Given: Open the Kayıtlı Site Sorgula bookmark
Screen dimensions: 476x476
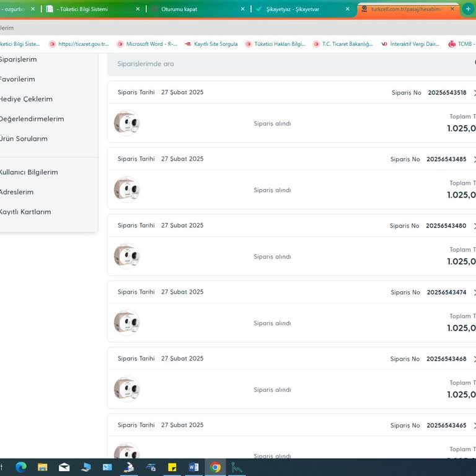Looking at the screenshot, I should click(x=211, y=44).
